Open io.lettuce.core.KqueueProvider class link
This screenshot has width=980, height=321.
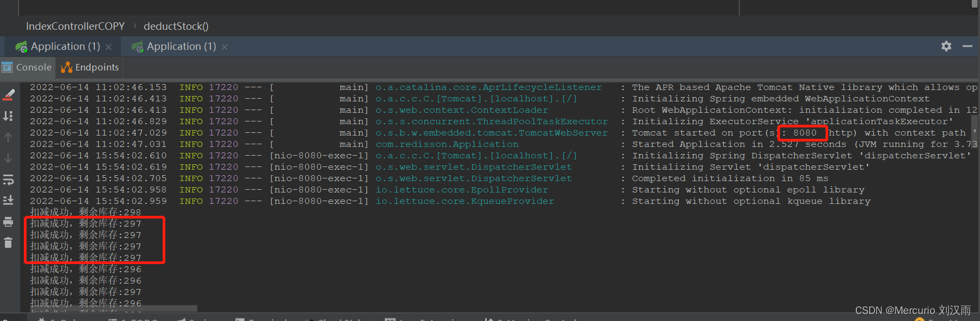point(465,201)
